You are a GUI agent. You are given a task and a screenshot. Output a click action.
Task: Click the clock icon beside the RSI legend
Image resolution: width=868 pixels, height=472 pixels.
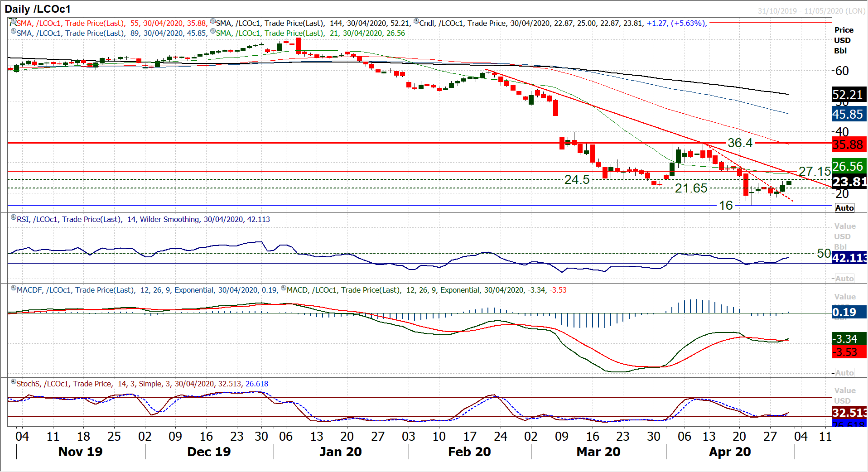[14, 218]
